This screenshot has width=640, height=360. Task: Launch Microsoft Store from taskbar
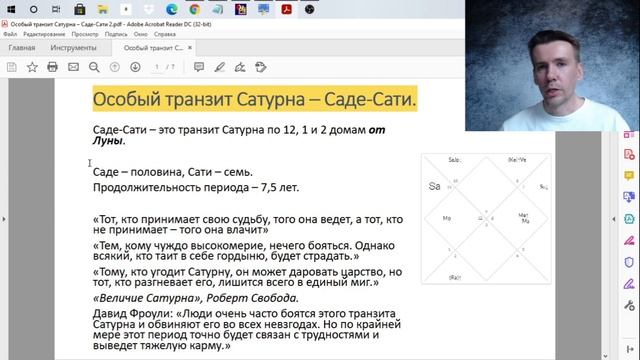[80, 9]
